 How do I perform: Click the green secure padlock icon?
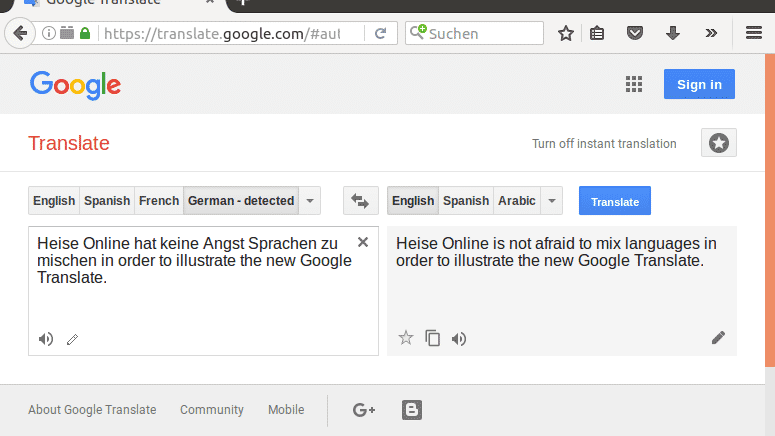pyautogui.click(x=85, y=33)
